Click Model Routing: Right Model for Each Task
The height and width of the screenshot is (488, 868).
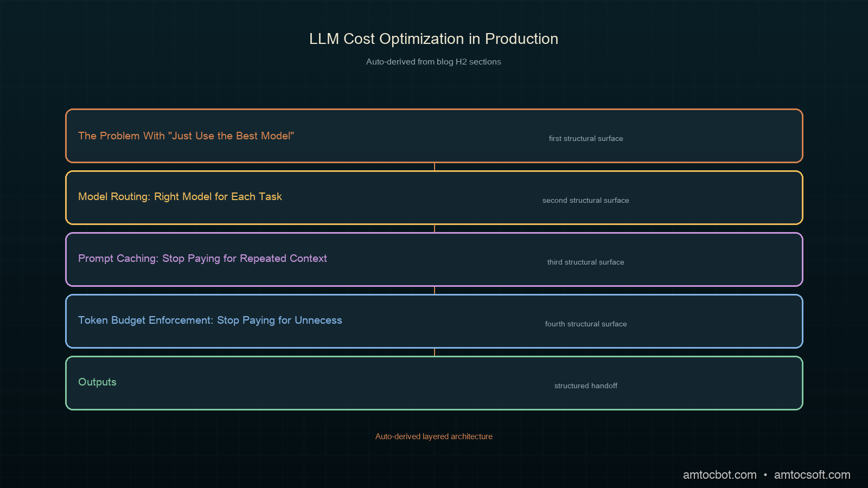pyautogui.click(x=180, y=197)
